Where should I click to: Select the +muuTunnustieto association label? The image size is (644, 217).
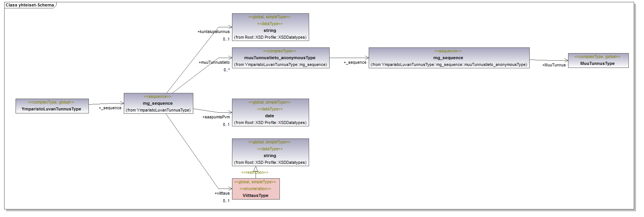[x=214, y=62]
